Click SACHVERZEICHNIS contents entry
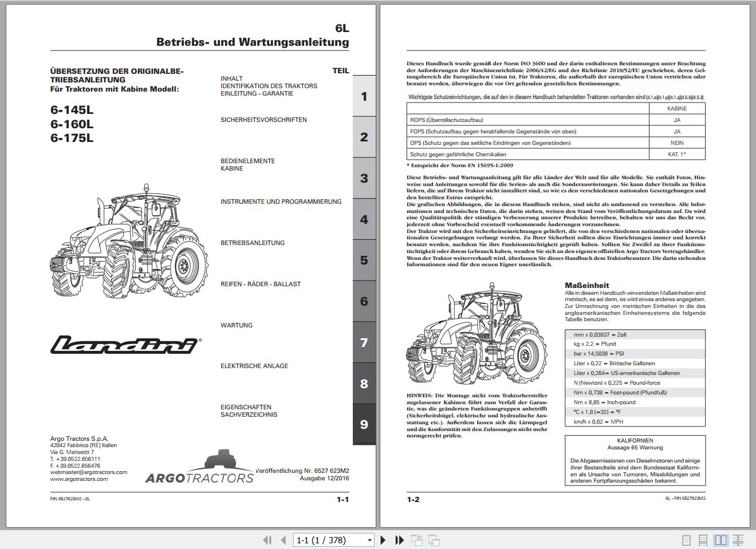This screenshot has height=549, width=756. tap(249, 414)
